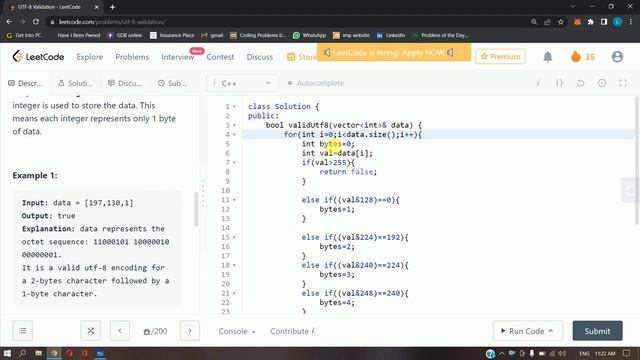Collapse code fold at line 3
This screenshot has height=360, width=640.
coord(234,125)
